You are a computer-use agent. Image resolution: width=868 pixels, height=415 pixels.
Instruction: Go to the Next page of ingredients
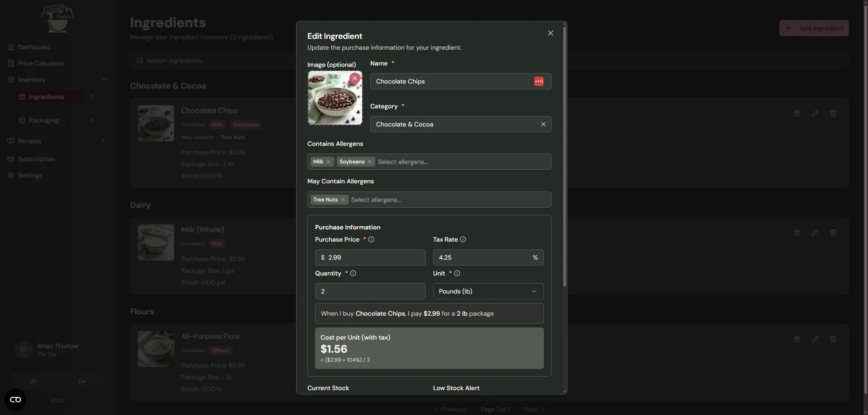533,409
